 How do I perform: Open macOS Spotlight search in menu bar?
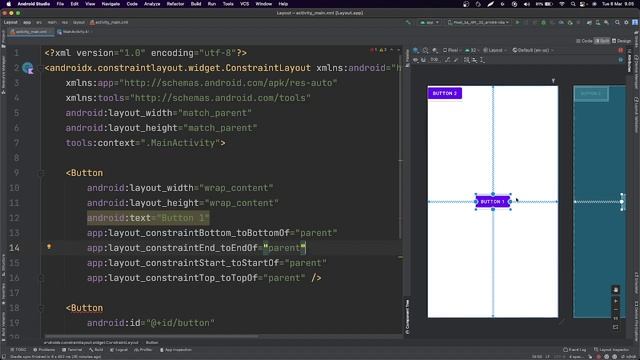point(573,4)
